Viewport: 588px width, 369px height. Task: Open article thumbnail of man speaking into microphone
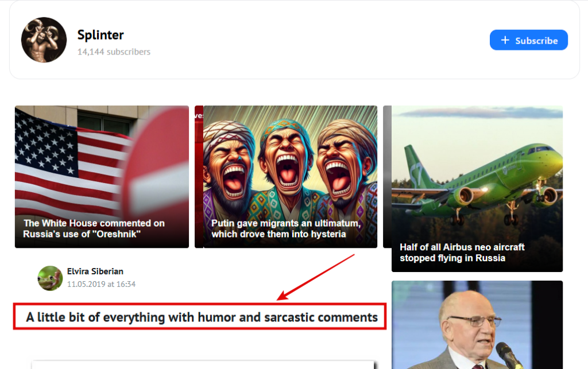click(x=477, y=325)
